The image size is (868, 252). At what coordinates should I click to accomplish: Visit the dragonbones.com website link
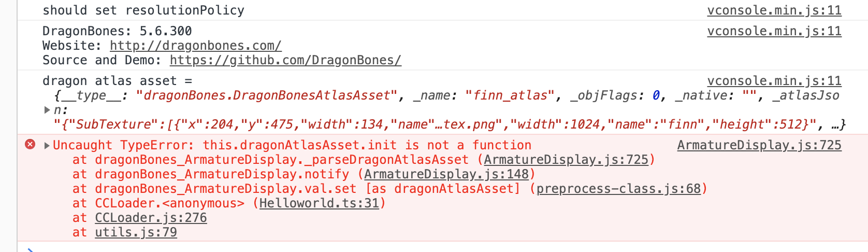coord(195,46)
